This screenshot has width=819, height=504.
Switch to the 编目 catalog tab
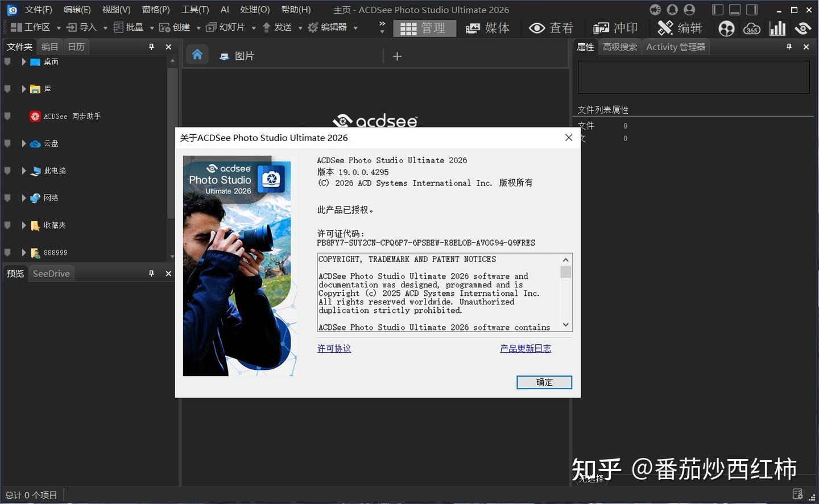tap(49, 47)
